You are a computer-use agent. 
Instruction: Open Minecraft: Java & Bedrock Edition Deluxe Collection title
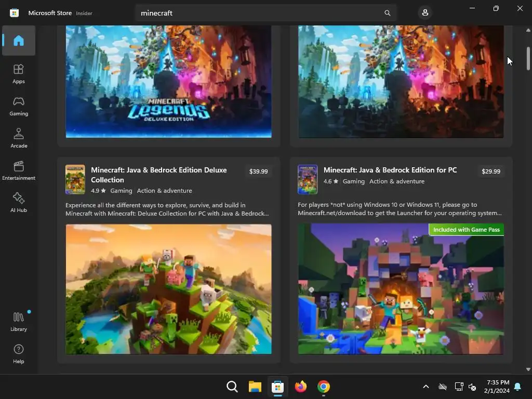click(x=159, y=175)
